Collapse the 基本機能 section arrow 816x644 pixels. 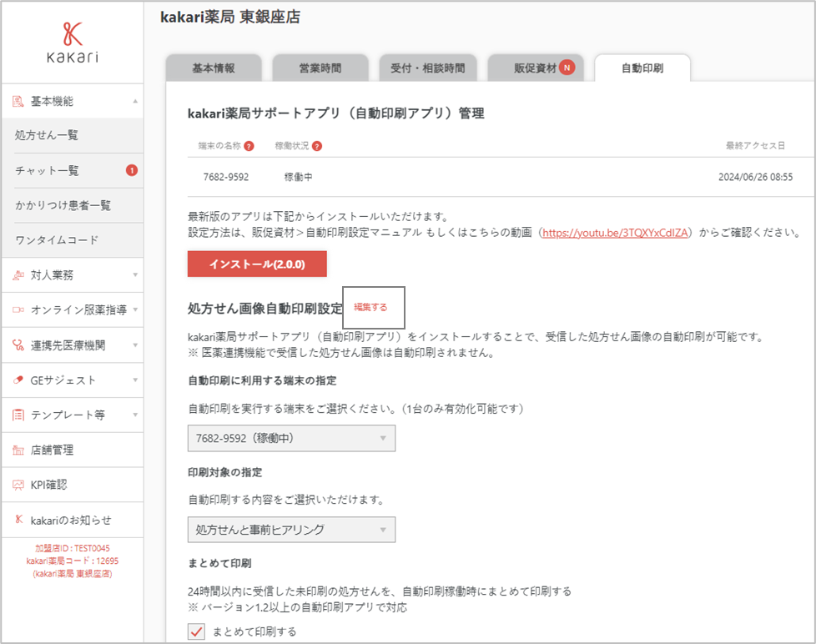[135, 101]
